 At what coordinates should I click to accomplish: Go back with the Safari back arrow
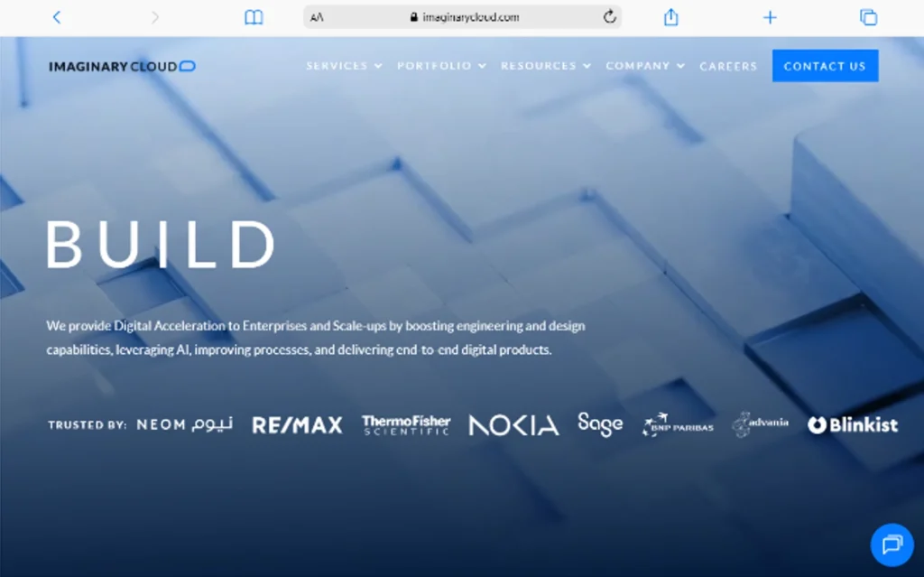[x=57, y=17]
